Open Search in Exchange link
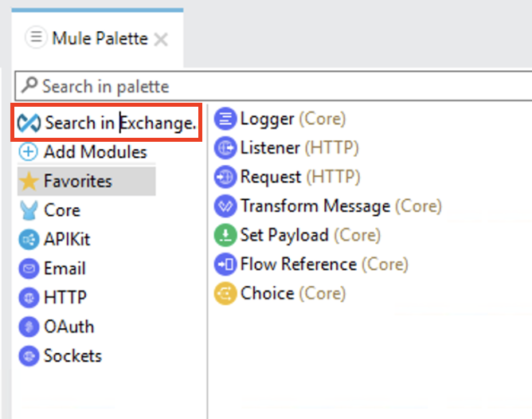532x419 pixels. click(107, 123)
